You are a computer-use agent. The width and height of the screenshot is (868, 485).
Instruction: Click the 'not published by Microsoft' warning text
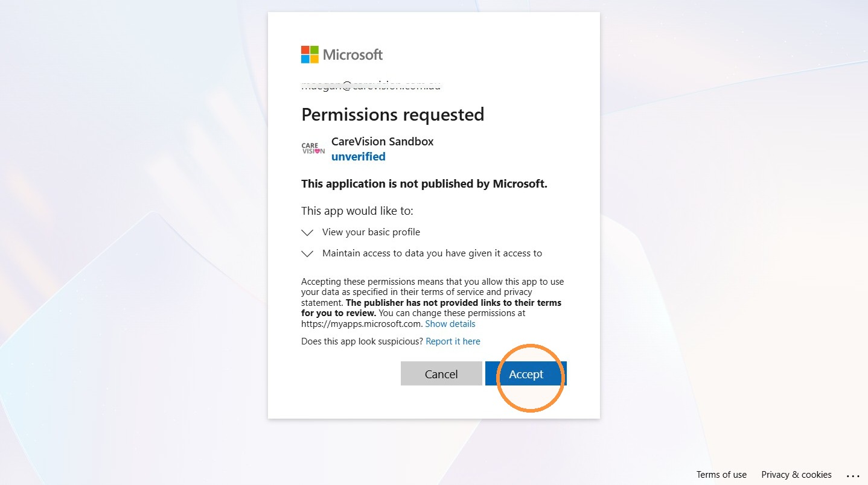(x=424, y=184)
